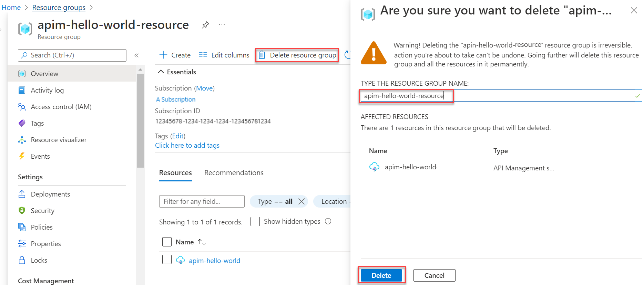
Task: Switch to the Recommendations tab
Action: [x=234, y=172]
